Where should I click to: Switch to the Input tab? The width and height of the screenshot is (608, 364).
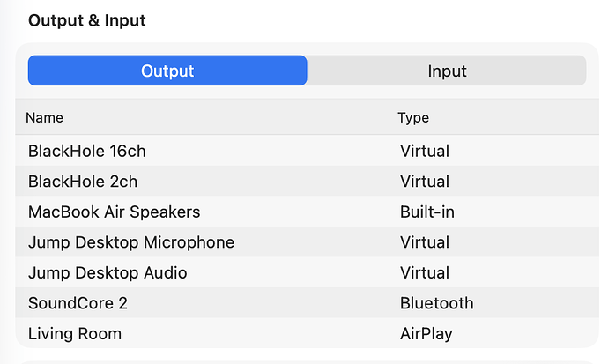coord(447,71)
